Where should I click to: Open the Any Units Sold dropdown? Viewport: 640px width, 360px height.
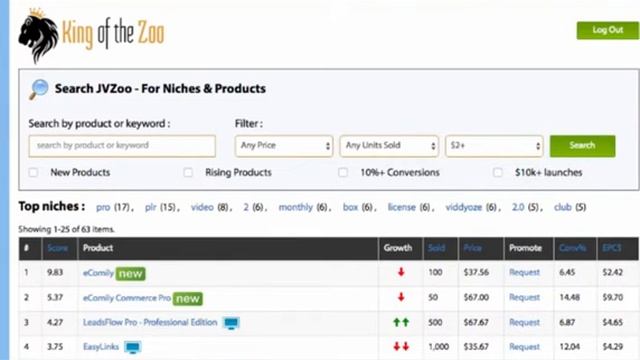389,146
